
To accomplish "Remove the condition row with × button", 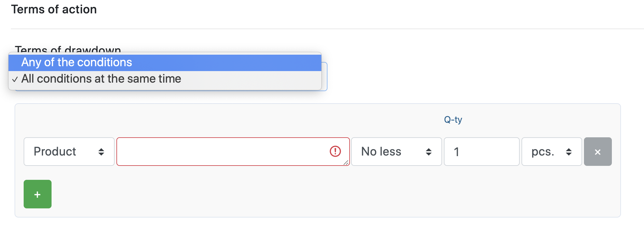I will (x=598, y=152).
